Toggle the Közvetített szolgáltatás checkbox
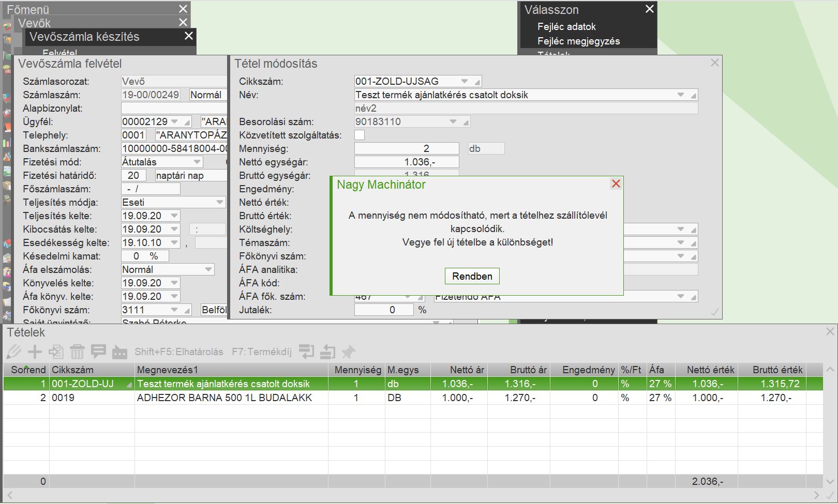 pos(360,135)
